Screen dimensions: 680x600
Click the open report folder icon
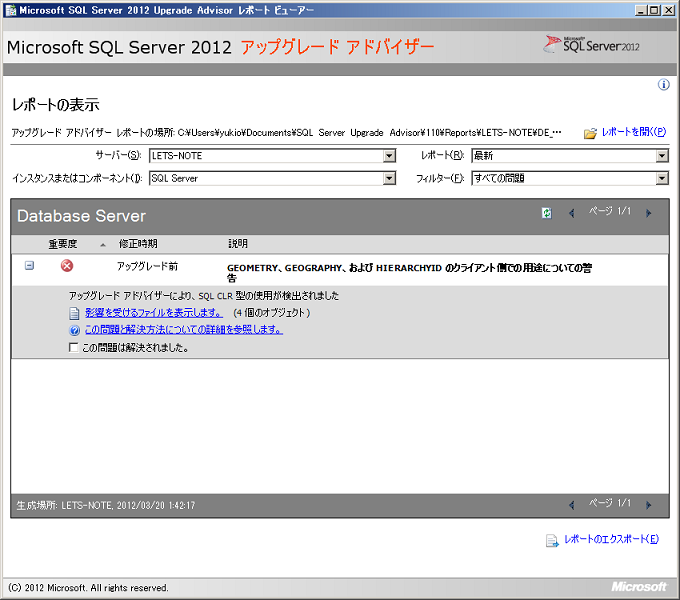click(x=590, y=133)
